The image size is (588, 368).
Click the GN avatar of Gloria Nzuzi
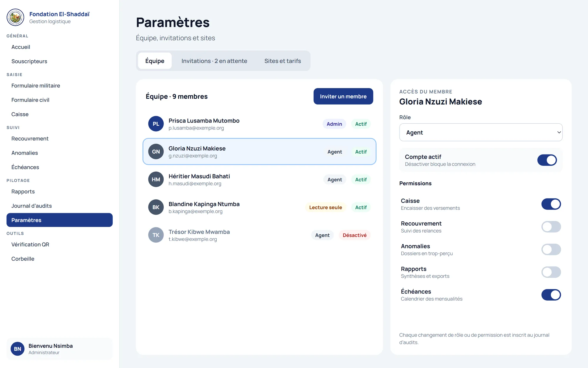click(x=156, y=152)
